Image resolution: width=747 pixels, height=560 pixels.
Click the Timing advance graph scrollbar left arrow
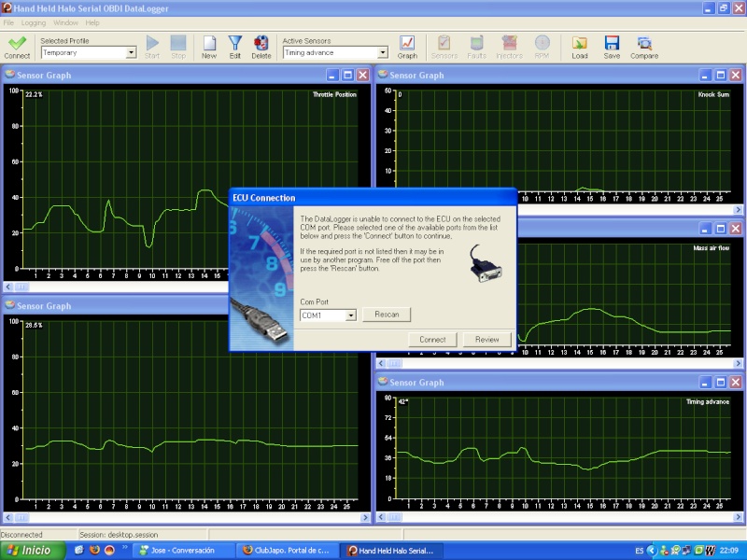pyautogui.click(x=381, y=517)
